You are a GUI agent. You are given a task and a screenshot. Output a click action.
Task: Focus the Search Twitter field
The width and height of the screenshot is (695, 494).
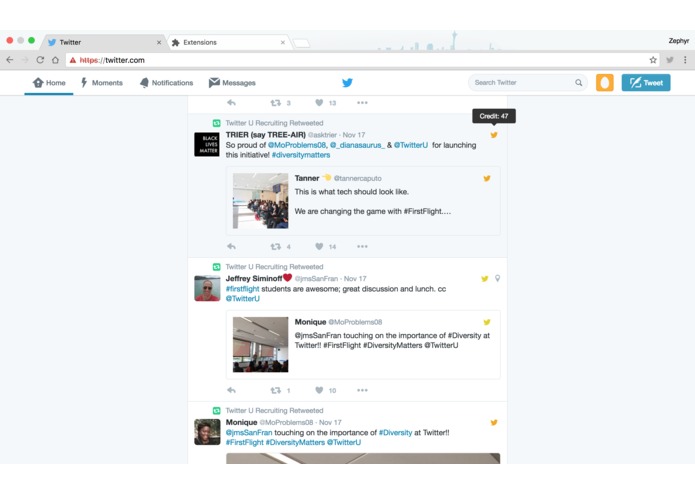tap(527, 82)
